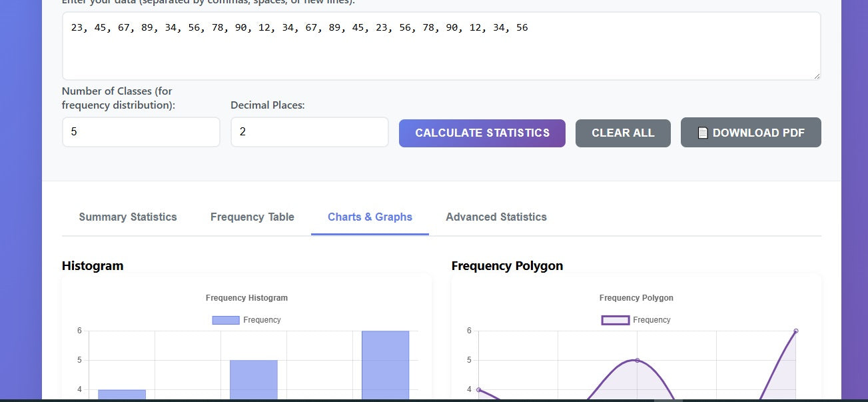This screenshot has height=402, width=868.
Task: Click the Decimal Places input field
Action: tap(309, 131)
